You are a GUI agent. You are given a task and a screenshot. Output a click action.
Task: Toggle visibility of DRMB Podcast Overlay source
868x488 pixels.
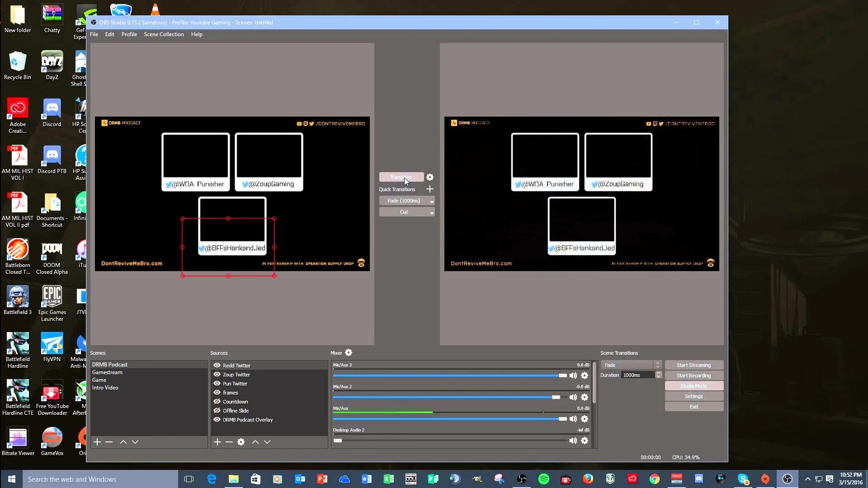tap(217, 419)
